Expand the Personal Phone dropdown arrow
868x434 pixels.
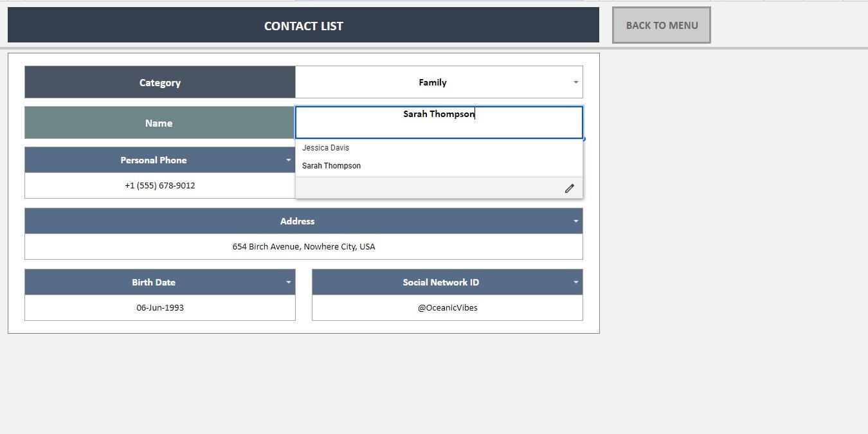[x=288, y=160]
